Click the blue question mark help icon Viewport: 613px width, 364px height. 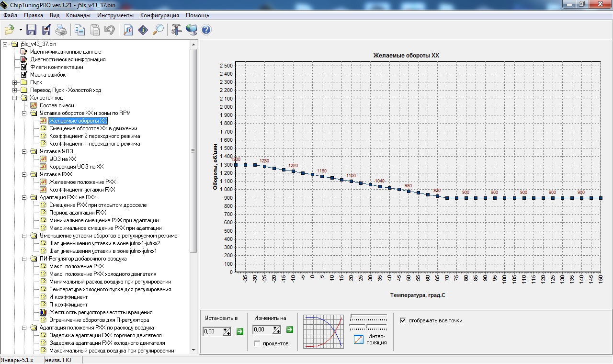206,30
